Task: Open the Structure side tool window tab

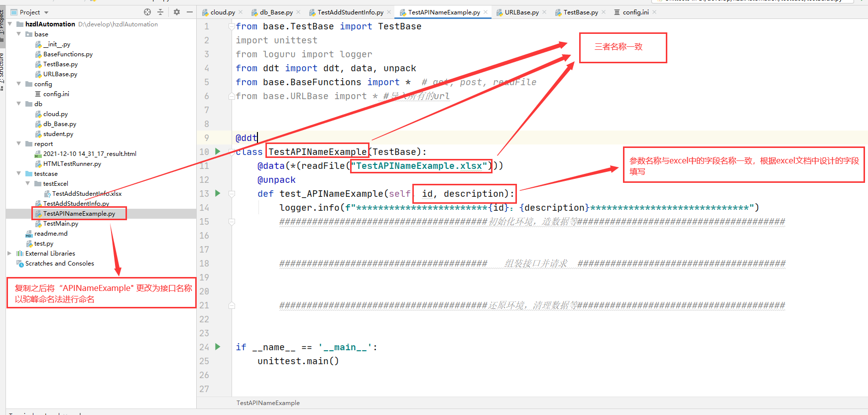Action: 2,70
